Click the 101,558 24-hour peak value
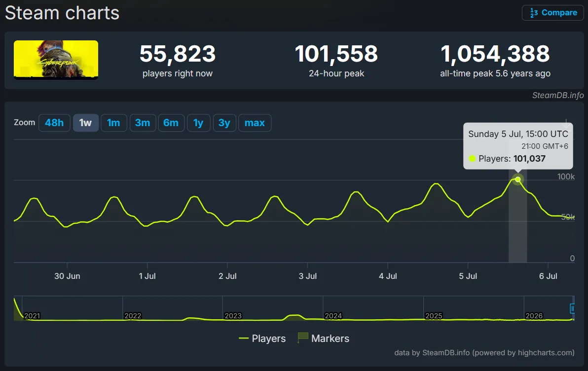Image resolution: width=588 pixels, height=371 pixels. (336, 54)
